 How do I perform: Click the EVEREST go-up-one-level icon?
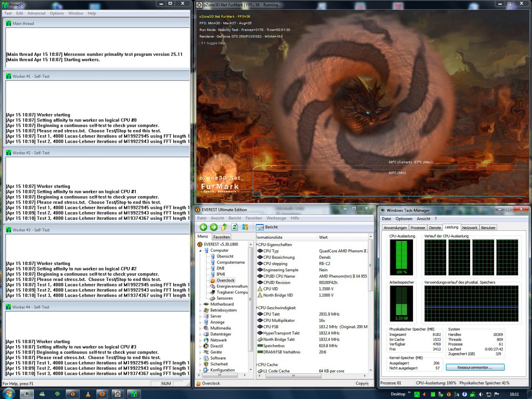pos(224,227)
